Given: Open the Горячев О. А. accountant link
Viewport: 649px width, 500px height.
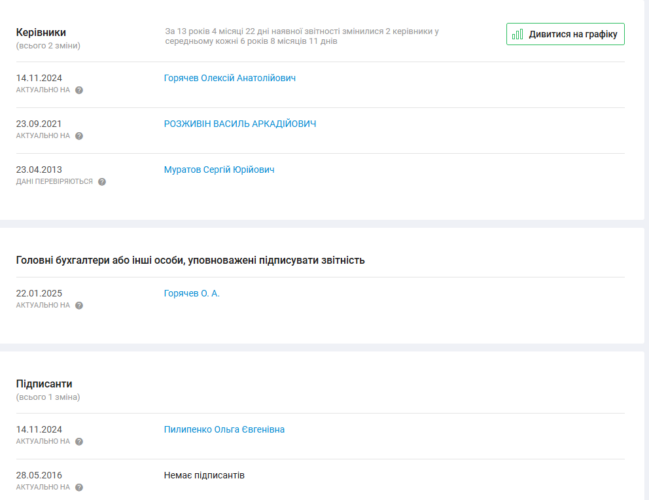Looking at the screenshot, I should [192, 293].
